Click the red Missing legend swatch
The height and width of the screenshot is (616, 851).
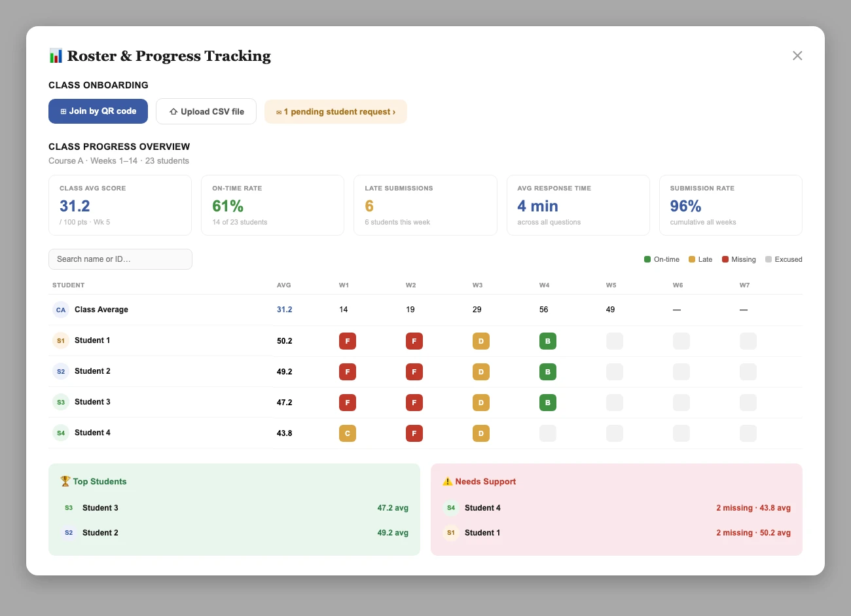coord(725,259)
